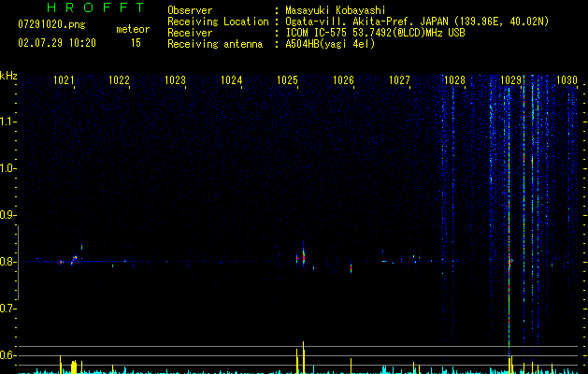Click the 1023 time axis marker

(175, 80)
